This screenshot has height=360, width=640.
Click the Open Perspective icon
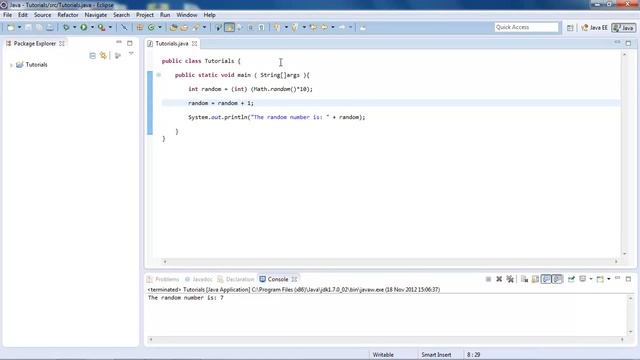click(570, 27)
